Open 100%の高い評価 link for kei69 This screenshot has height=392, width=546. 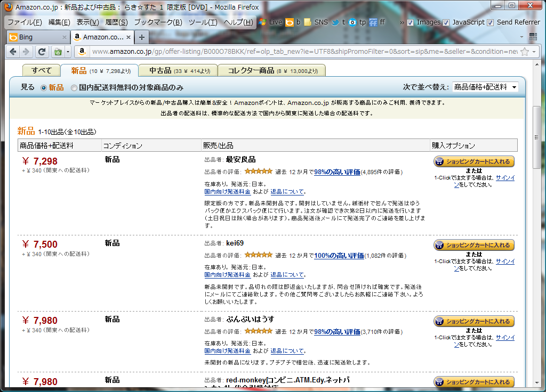(x=339, y=255)
